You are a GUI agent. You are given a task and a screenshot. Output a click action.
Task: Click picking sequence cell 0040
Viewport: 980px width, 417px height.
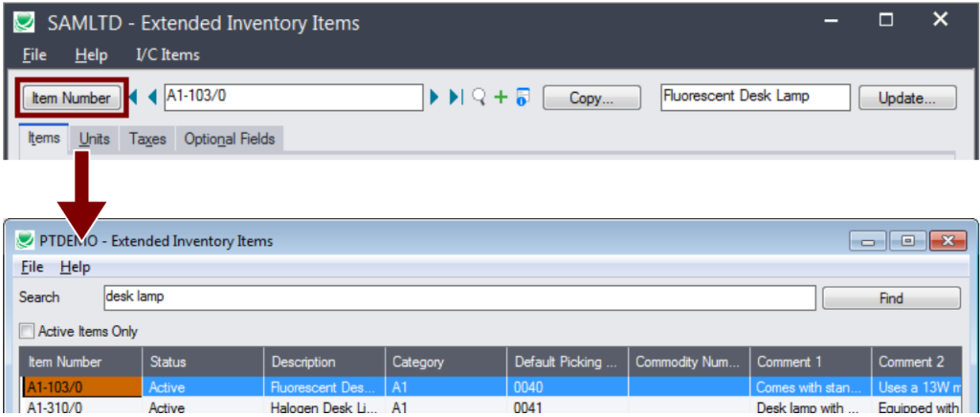point(567,387)
